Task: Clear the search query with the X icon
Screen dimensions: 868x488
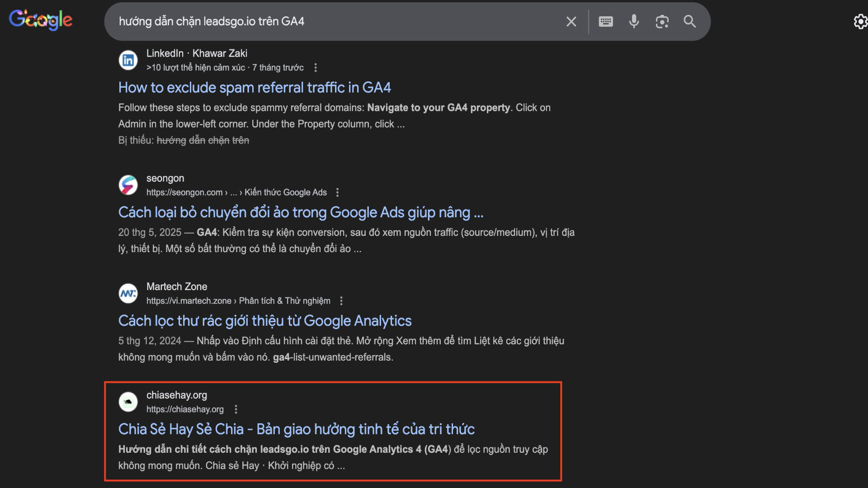Action: pos(571,21)
